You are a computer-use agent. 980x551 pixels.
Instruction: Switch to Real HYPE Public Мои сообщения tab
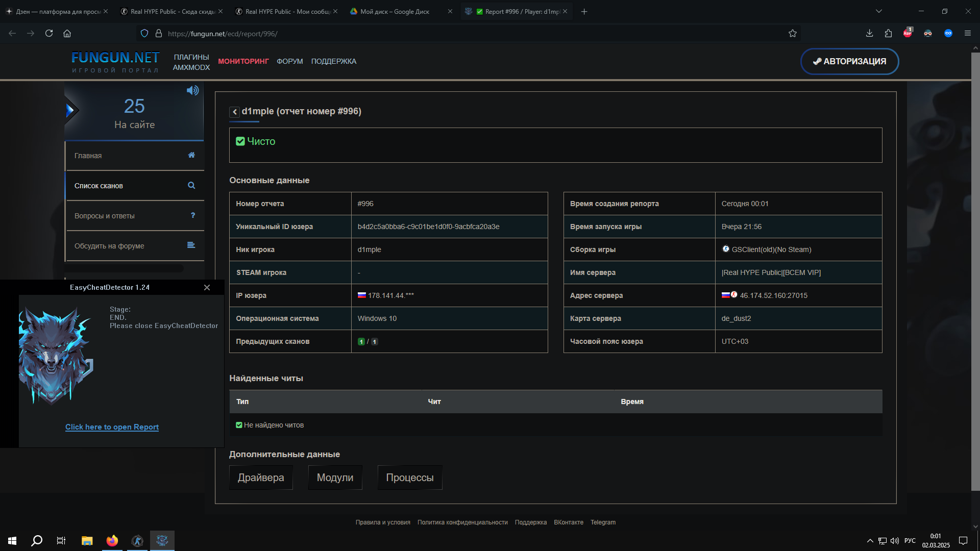tap(287, 11)
